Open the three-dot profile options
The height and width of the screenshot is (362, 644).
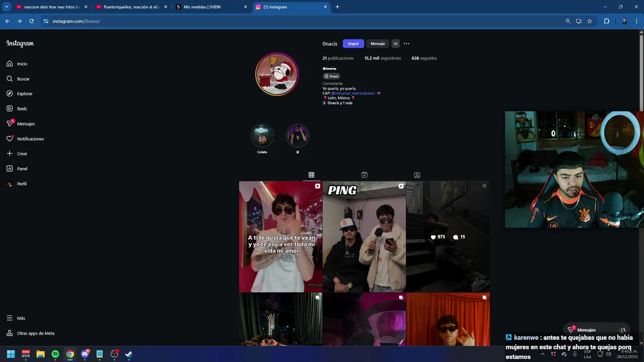(407, 44)
